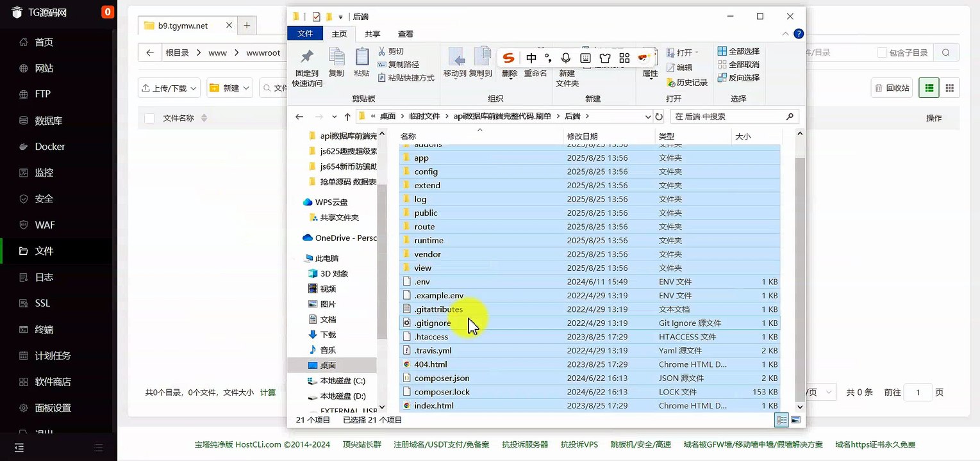980x461 pixels.
Task: Open quick access toolbar customize arrow
Action: pyautogui.click(x=340, y=17)
